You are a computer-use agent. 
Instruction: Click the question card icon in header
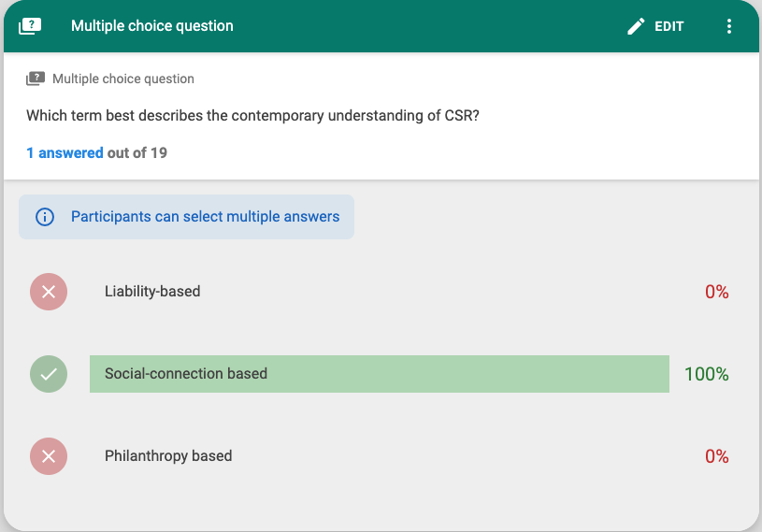pos(30,26)
